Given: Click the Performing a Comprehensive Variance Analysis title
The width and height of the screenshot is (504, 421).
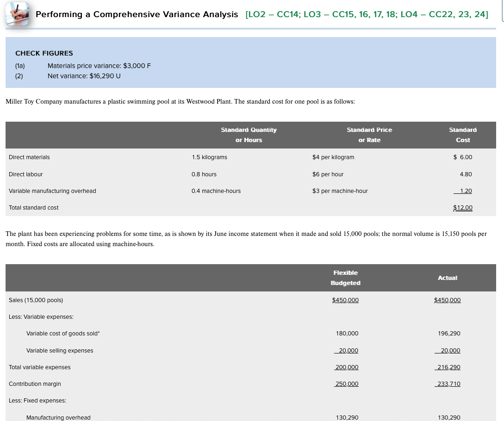Looking at the screenshot, I should tap(137, 14).
